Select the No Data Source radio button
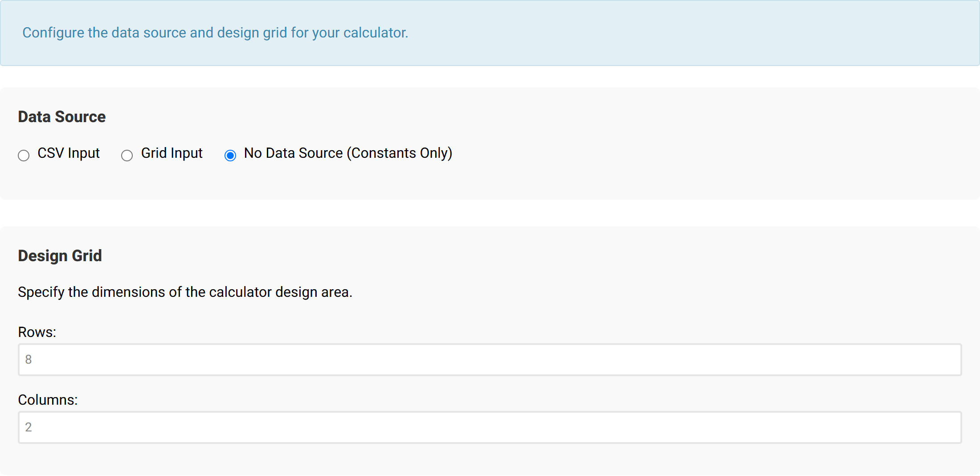 pyautogui.click(x=230, y=155)
